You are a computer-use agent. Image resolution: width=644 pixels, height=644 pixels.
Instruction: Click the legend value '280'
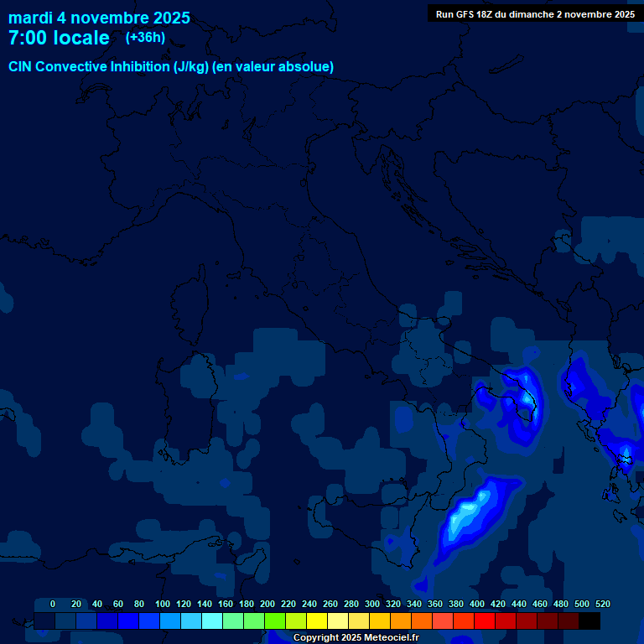(x=351, y=604)
